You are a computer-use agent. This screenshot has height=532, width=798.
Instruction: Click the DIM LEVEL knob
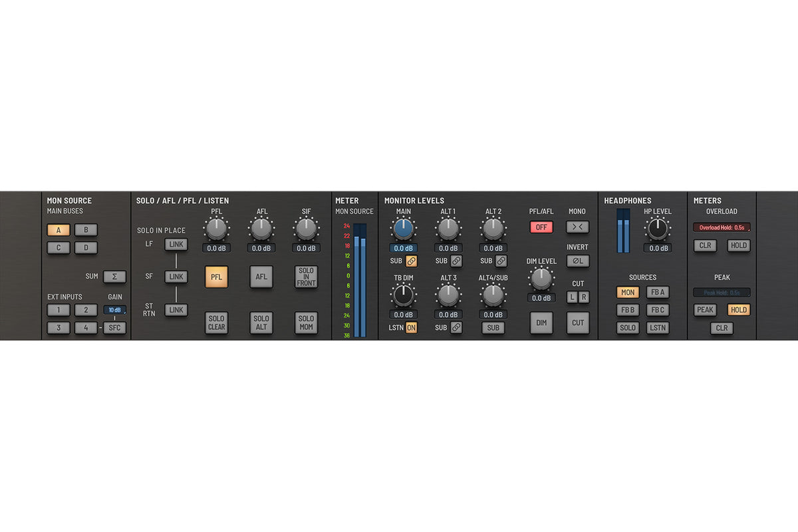(x=541, y=279)
